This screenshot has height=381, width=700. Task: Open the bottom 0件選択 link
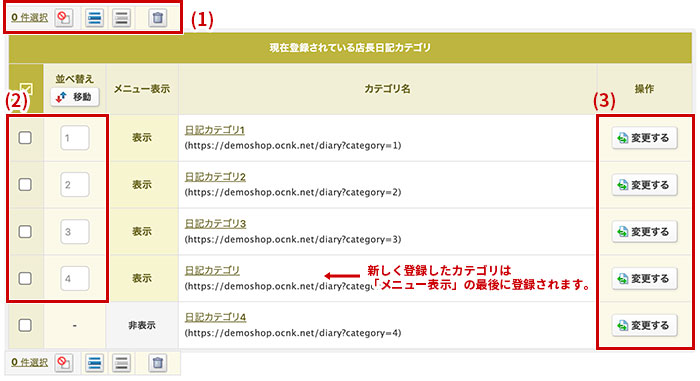coord(29,362)
